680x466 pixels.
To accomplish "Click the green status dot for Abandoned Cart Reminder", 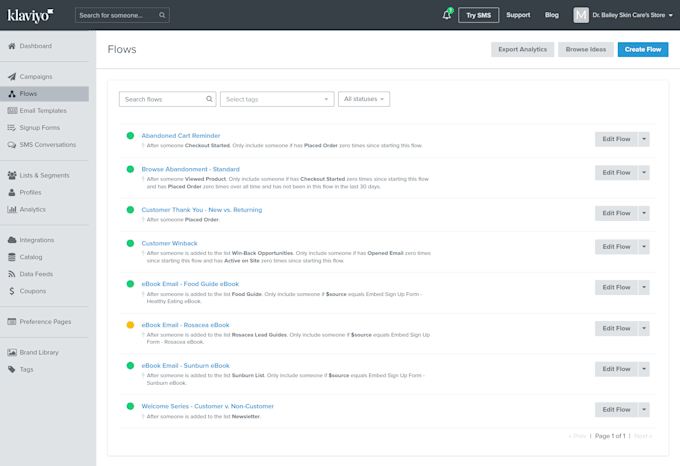I will pos(130,136).
